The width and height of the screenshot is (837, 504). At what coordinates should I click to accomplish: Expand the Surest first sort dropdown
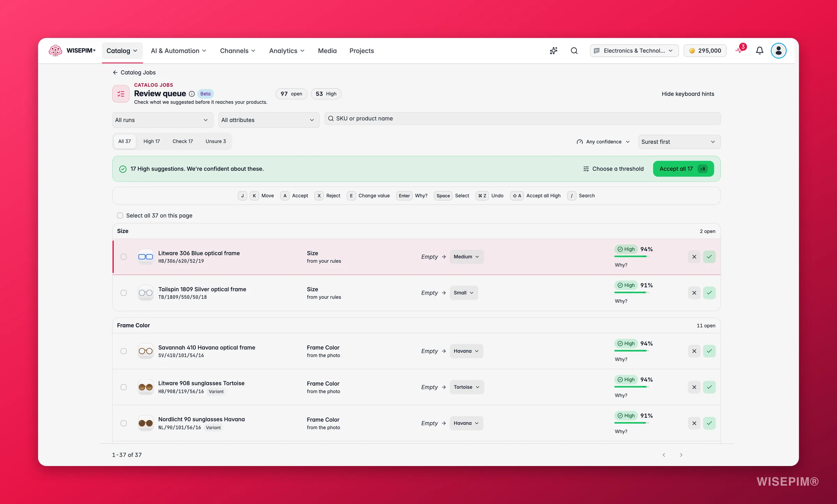point(679,142)
